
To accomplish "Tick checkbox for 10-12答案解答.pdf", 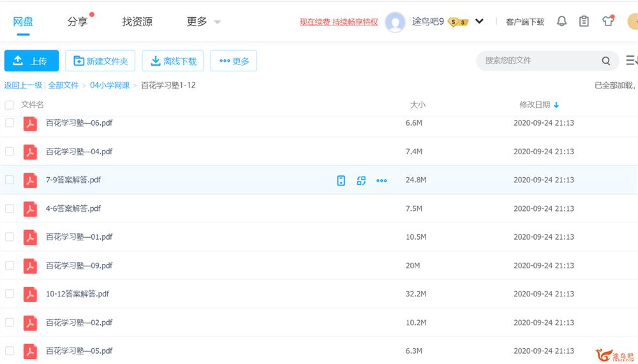I will 10,294.
